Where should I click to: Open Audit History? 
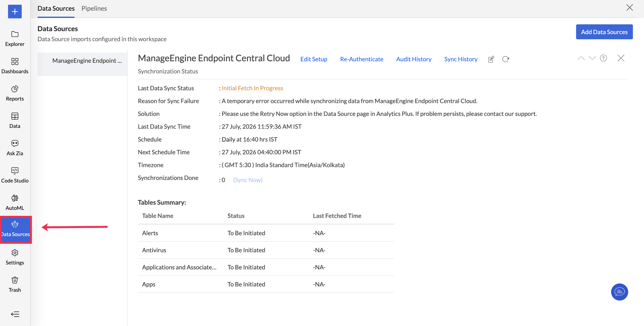(x=414, y=59)
